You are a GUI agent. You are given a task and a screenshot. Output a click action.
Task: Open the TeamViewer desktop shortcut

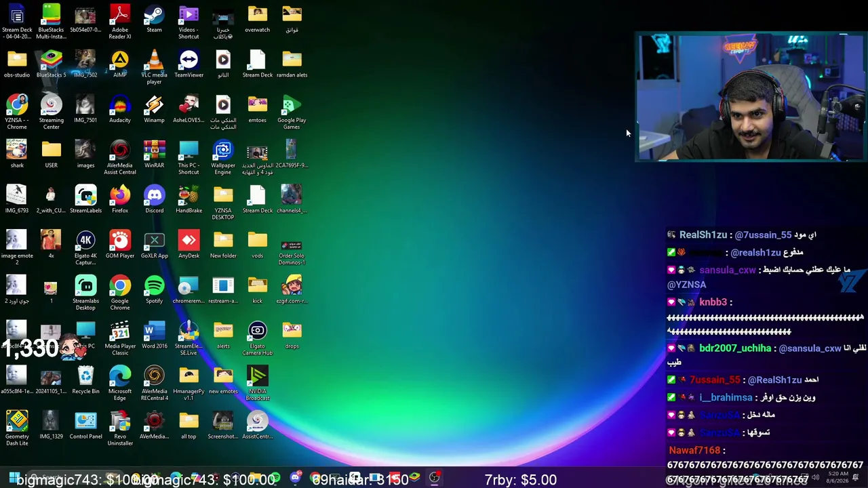tap(189, 64)
